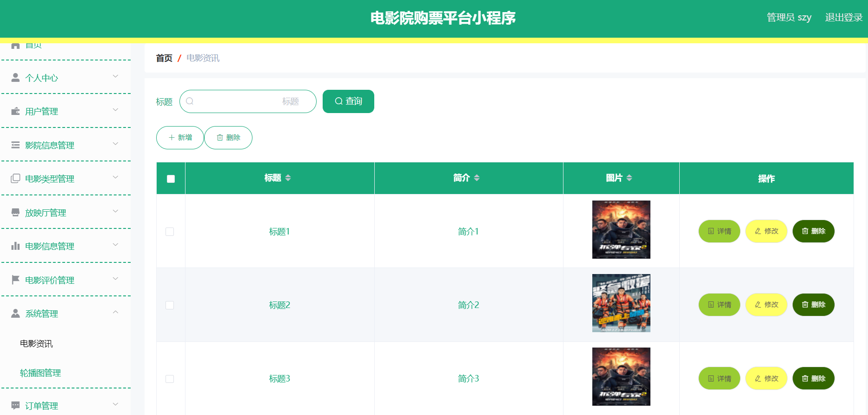868x415 pixels.
Task: Click the 标题2 title cell
Action: [279, 305]
